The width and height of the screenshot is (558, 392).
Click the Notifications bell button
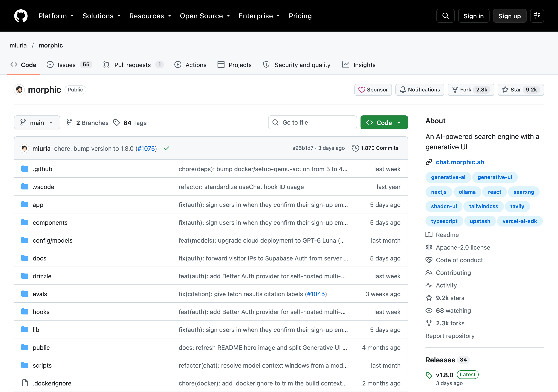click(x=420, y=90)
